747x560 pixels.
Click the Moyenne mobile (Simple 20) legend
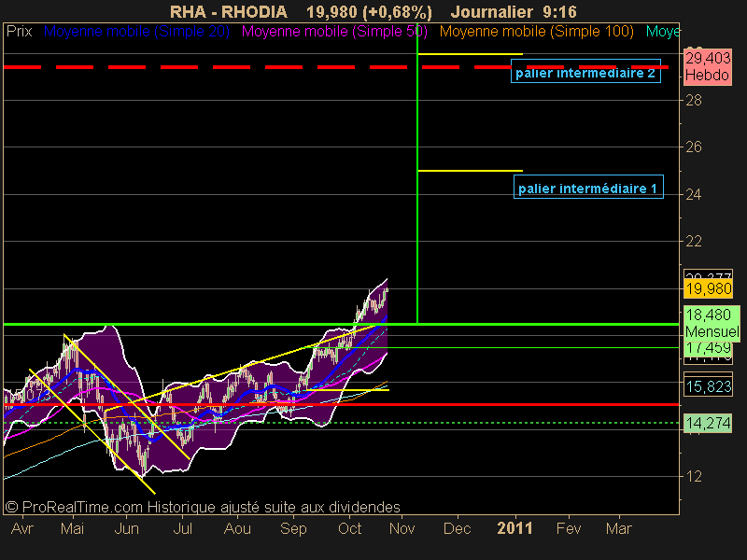click(136, 32)
